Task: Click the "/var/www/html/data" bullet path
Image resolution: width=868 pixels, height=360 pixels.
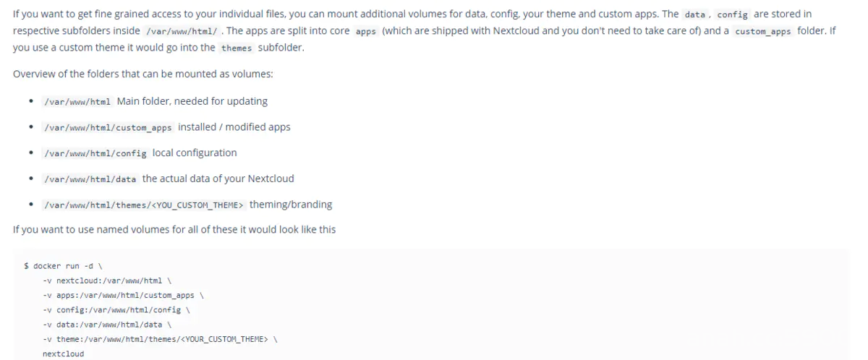Action: click(x=90, y=179)
